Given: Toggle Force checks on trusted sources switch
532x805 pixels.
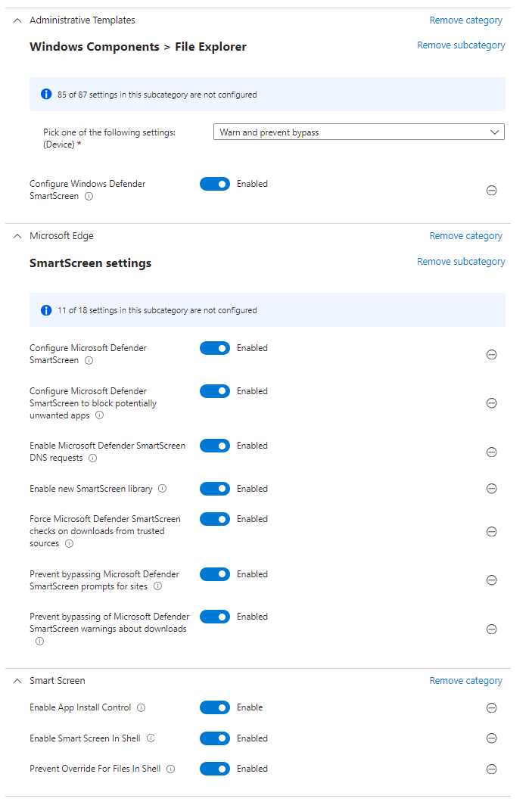Looking at the screenshot, I should (215, 519).
